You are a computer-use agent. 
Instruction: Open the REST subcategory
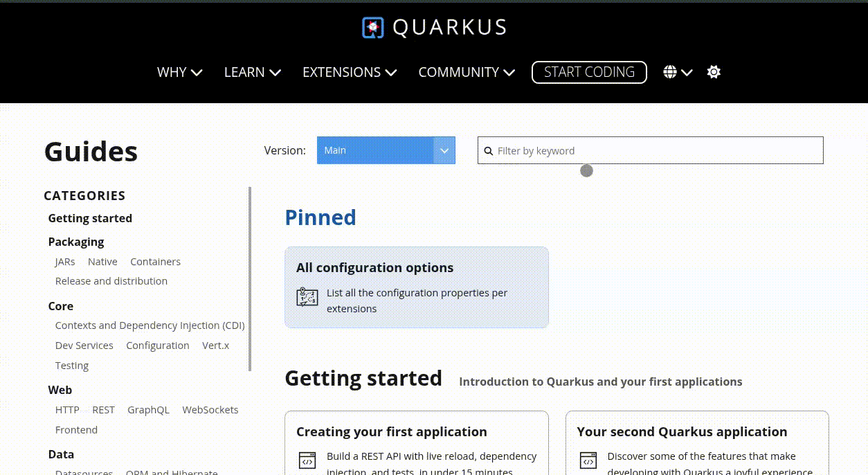tap(103, 410)
